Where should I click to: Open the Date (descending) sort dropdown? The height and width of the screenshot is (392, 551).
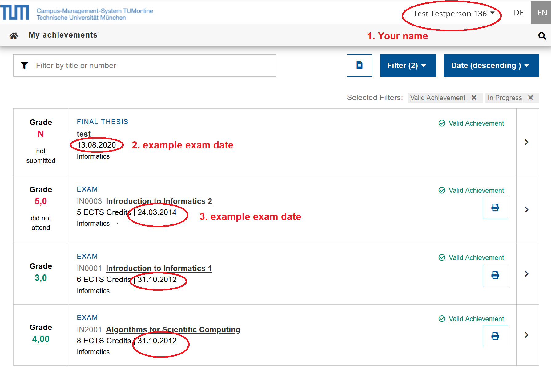(491, 65)
